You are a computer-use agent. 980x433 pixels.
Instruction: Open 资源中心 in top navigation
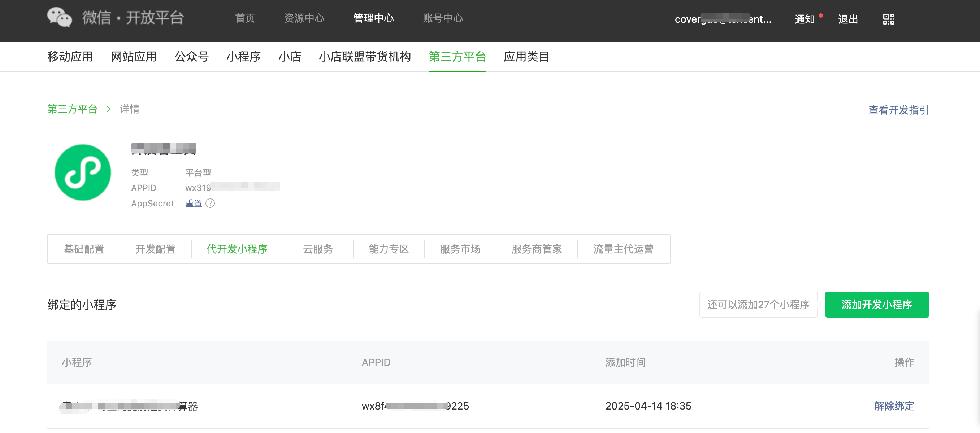[x=304, y=18]
